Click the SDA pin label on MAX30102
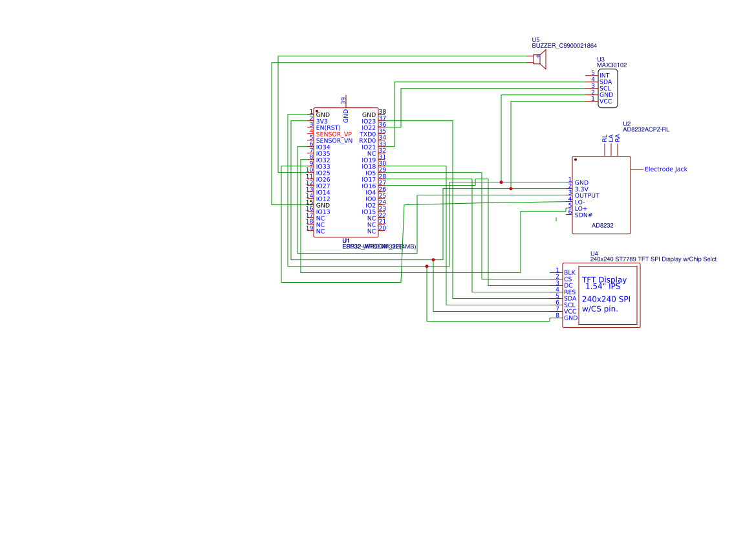The image size is (756, 535). pyautogui.click(x=605, y=82)
